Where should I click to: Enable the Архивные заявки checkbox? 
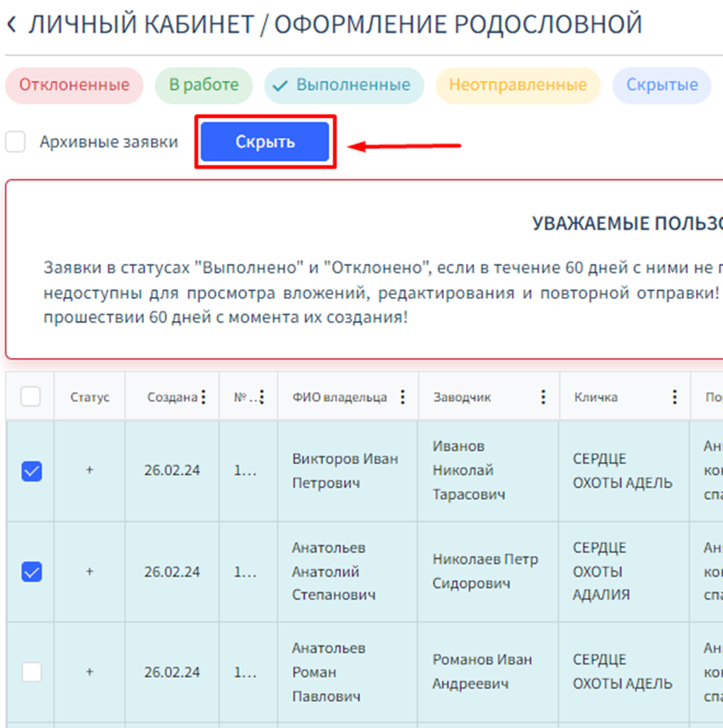click(x=15, y=142)
